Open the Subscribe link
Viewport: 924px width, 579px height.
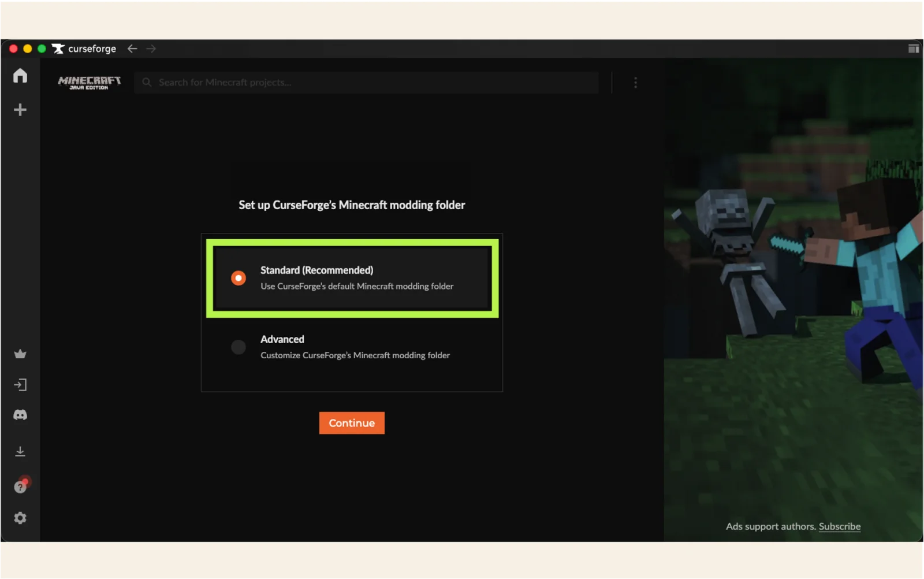(x=840, y=526)
